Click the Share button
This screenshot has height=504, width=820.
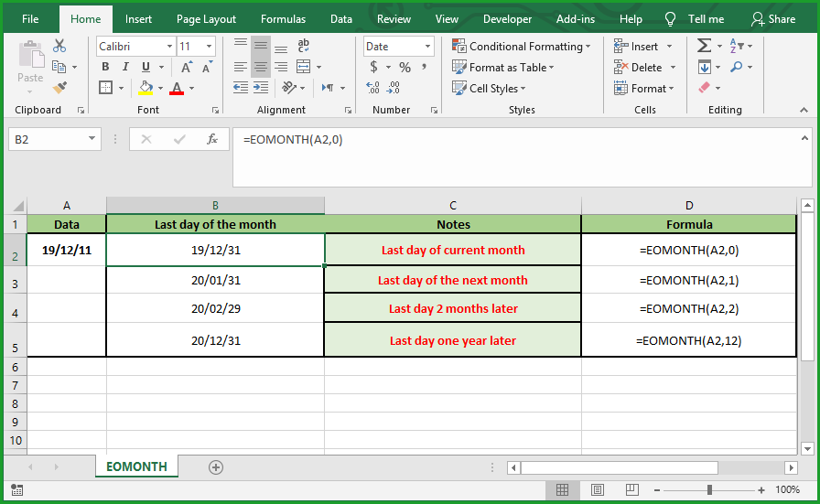(773, 18)
